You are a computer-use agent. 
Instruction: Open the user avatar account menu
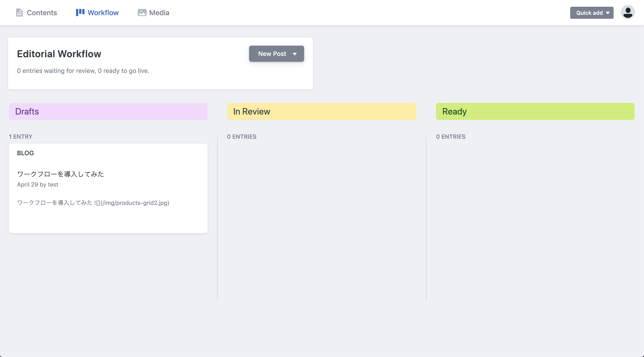pos(627,12)
